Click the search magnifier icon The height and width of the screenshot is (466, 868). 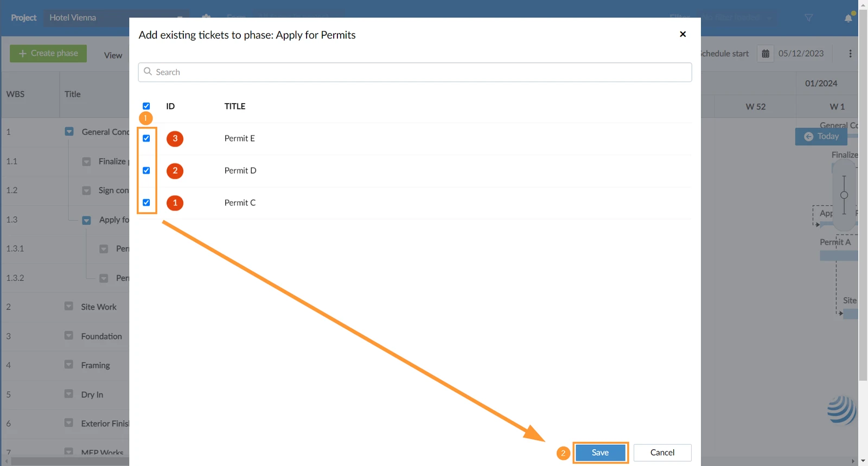[x=148, y=72]
